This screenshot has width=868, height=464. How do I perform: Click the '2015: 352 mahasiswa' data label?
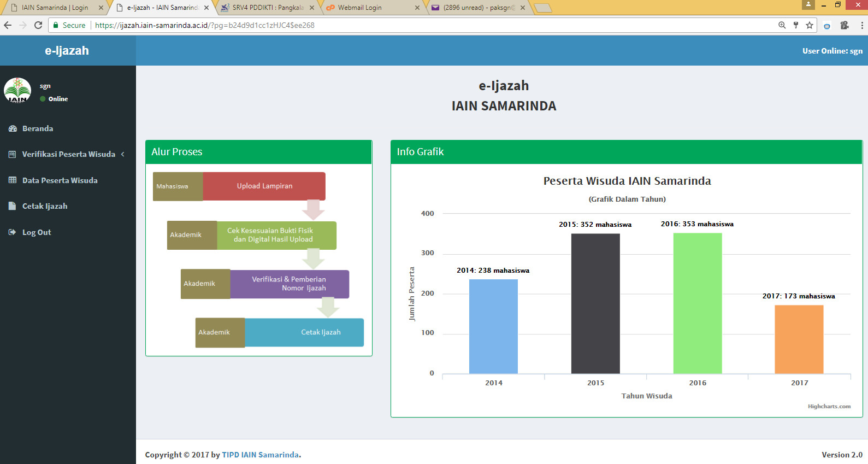point(595,225)
